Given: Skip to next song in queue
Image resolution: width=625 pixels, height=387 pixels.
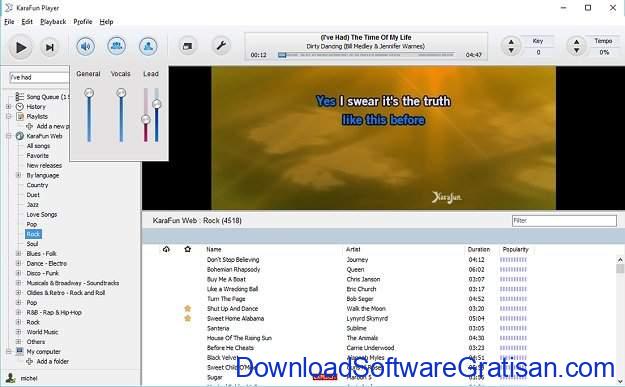Looking at the screenshot, I should (x=50, y=47).
